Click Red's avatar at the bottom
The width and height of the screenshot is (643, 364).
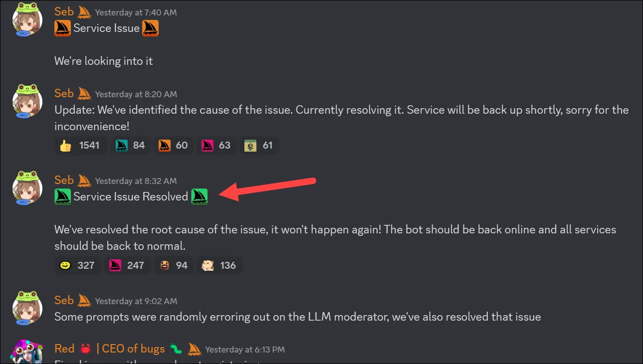[x=27, y=353]
